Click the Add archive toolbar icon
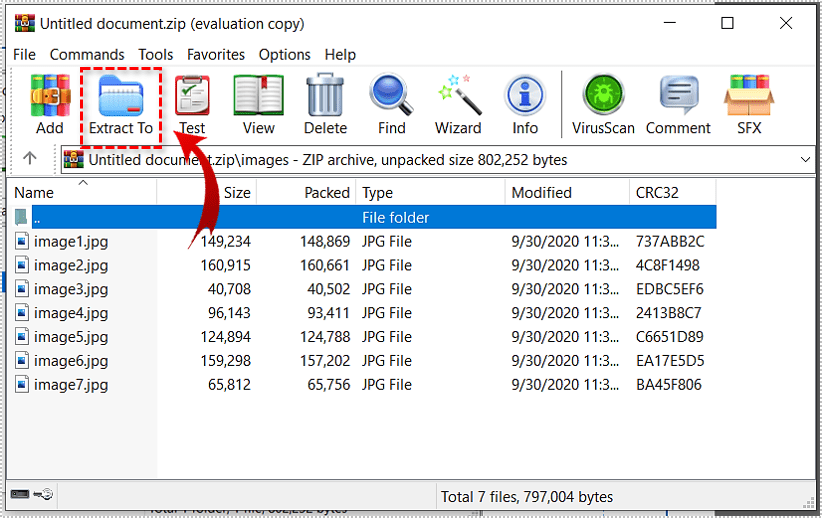This screenshot has height=518, width=822. pyautogui.click(x=49, y=104)
